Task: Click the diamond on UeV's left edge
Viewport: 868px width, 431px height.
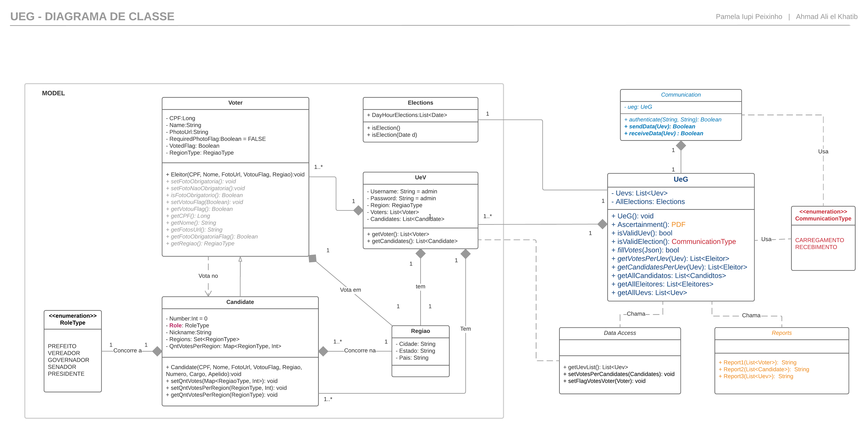Action: [358, 210]
